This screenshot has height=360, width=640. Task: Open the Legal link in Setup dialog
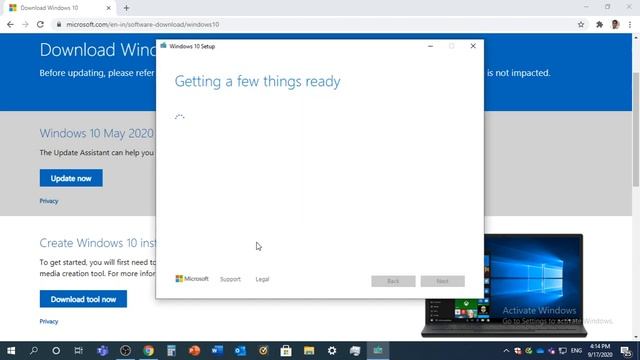click(262, 279)
